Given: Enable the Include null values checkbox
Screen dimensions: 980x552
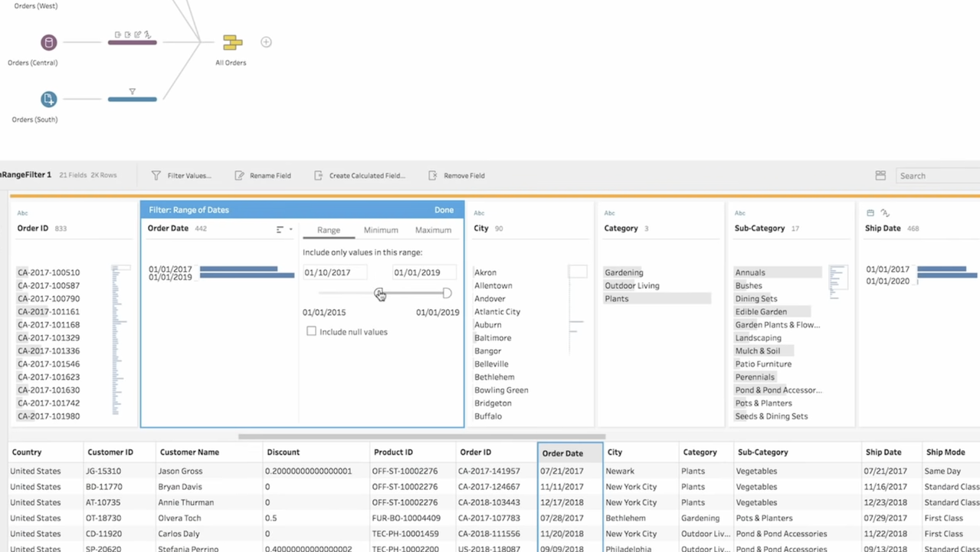Looking at the screenshot, I should click(311, 331).
